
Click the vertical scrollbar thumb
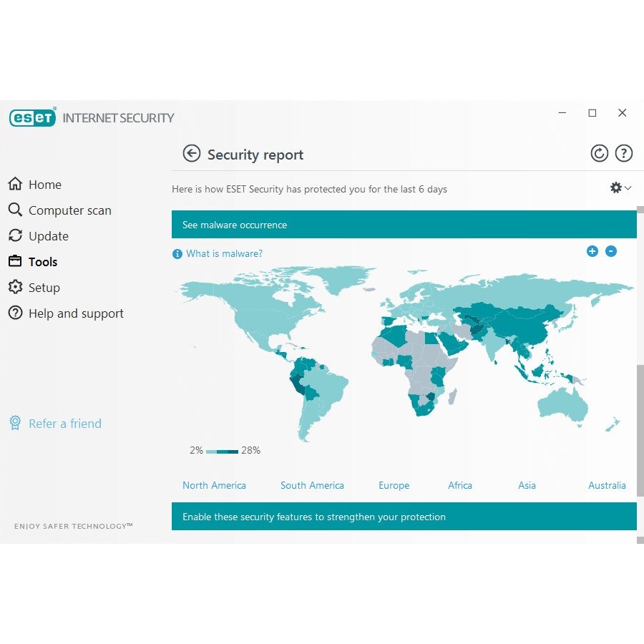(x=640, y=431)
